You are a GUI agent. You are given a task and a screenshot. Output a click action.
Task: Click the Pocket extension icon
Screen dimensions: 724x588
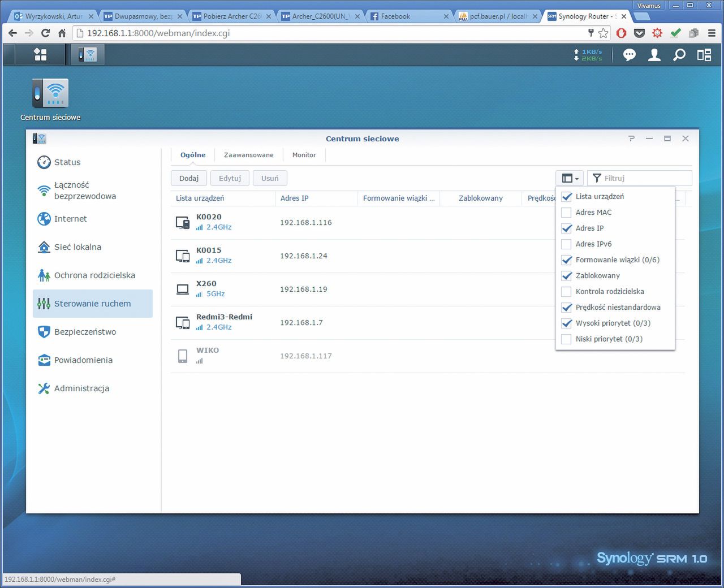tap(640, 33)
